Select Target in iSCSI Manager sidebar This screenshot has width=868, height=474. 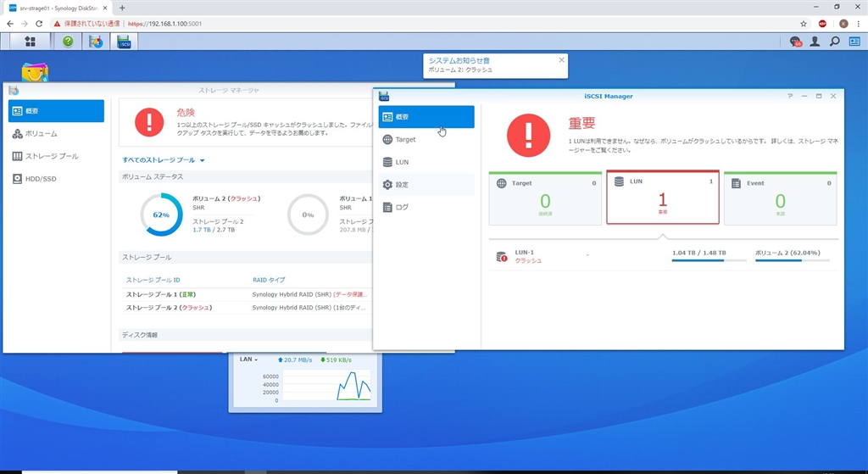tap(426, 140)
